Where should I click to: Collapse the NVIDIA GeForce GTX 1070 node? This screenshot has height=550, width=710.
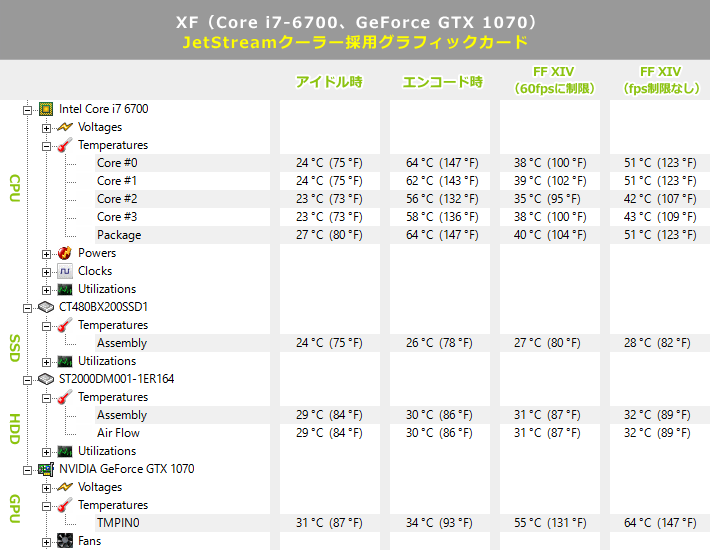point(28,470)
